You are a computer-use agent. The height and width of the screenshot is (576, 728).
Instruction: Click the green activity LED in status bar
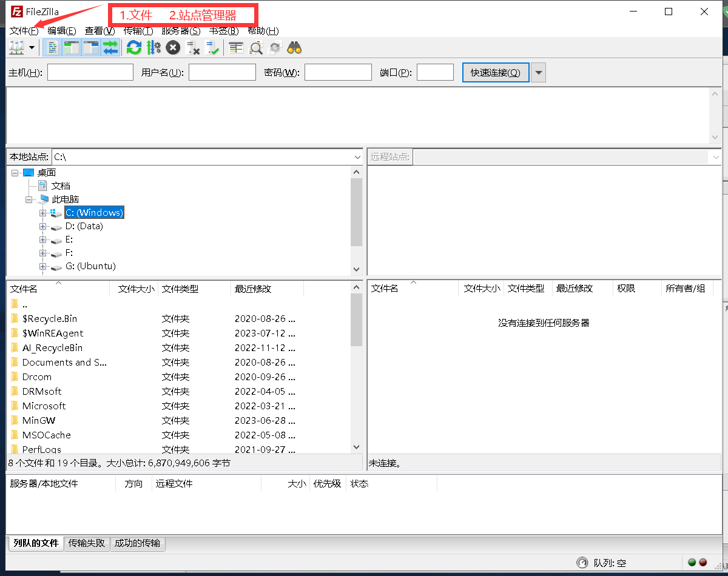point(692,563)
